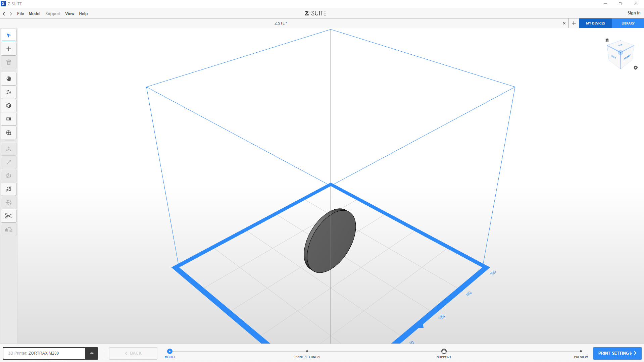Open the View menu
Screen dimensions: 644x362
(69, 14)
